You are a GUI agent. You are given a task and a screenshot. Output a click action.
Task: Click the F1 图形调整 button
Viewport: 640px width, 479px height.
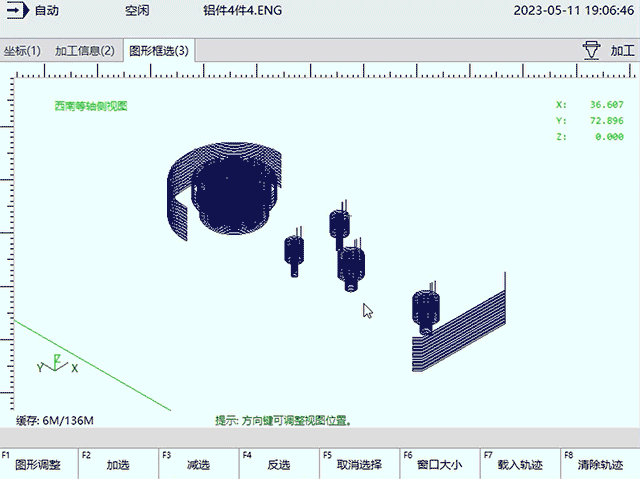click(x=39, y=464)
